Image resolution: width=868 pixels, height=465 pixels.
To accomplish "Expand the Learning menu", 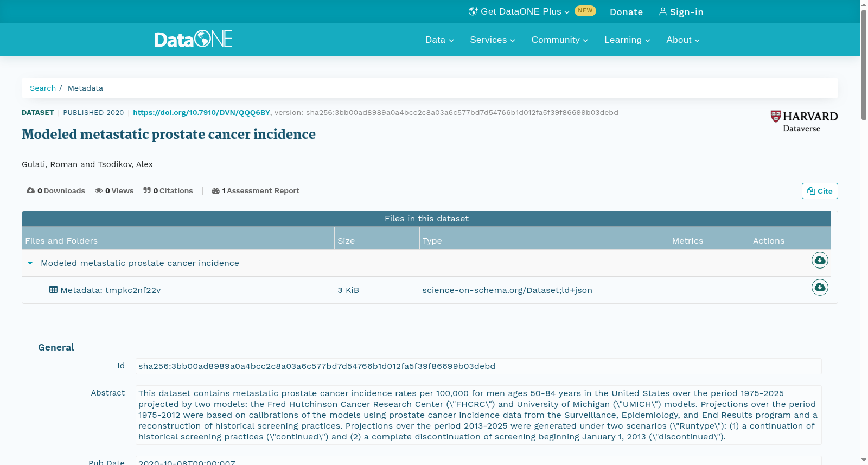I will (627, 40).
